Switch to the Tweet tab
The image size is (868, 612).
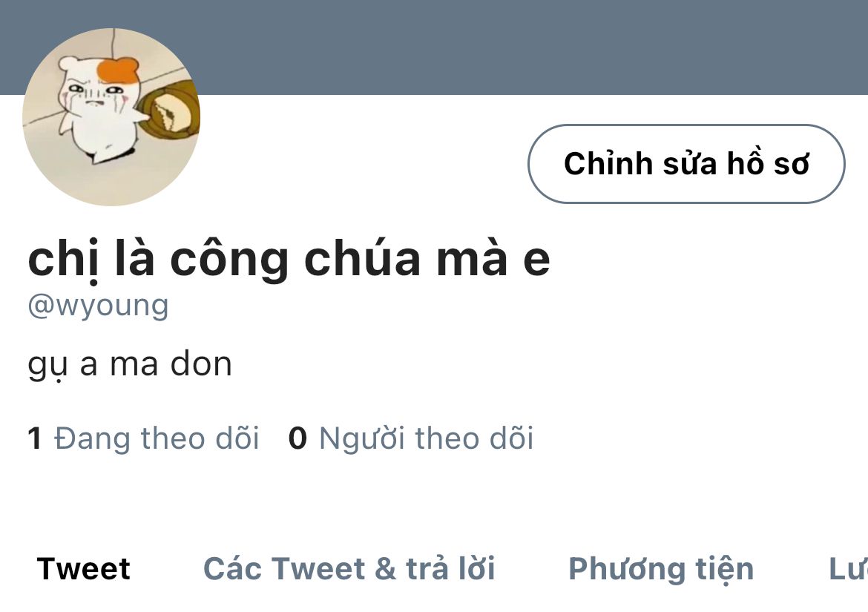(84, 569)
